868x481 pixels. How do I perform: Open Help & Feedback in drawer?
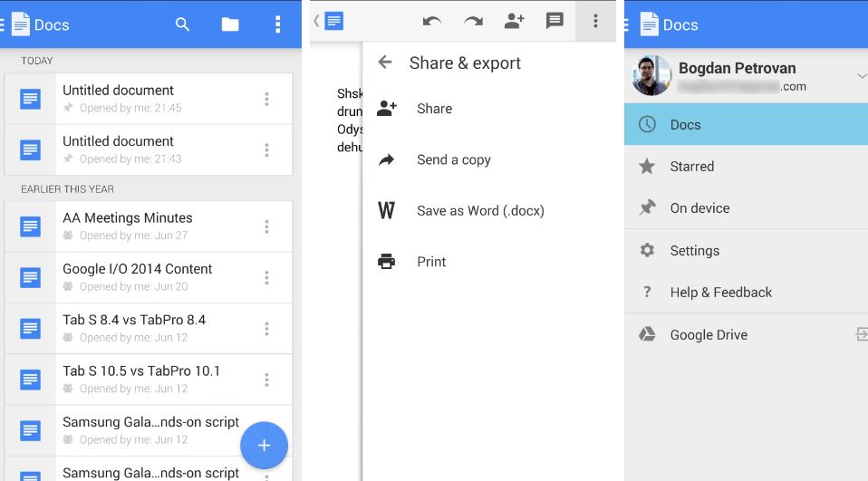click(x=747, y=293)
